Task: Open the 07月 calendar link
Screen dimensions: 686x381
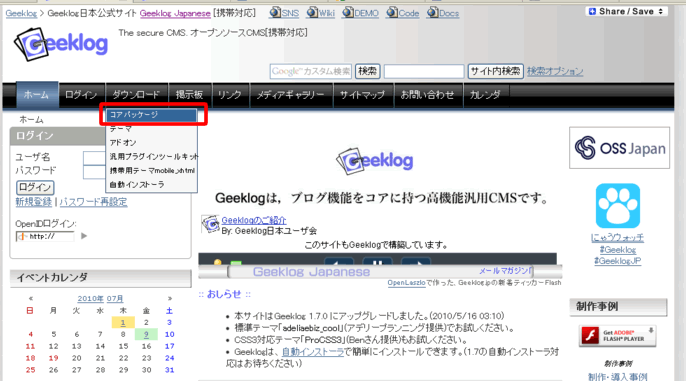Action: click(x=115, y=299)
